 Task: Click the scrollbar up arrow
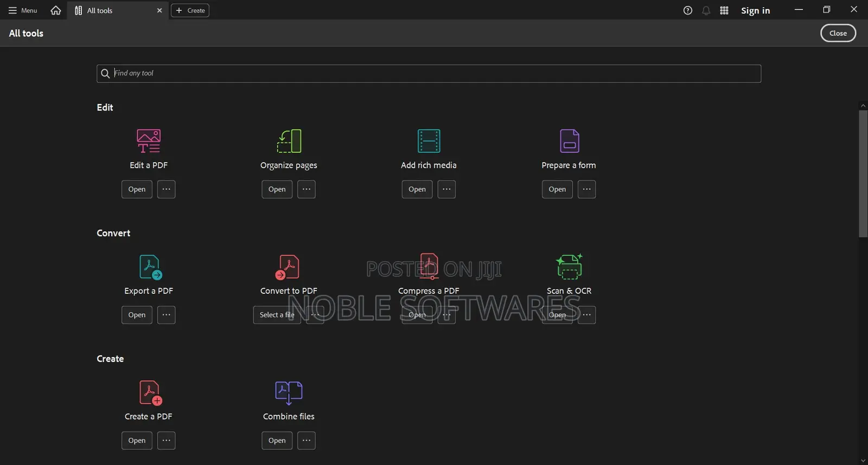(863, 106)
